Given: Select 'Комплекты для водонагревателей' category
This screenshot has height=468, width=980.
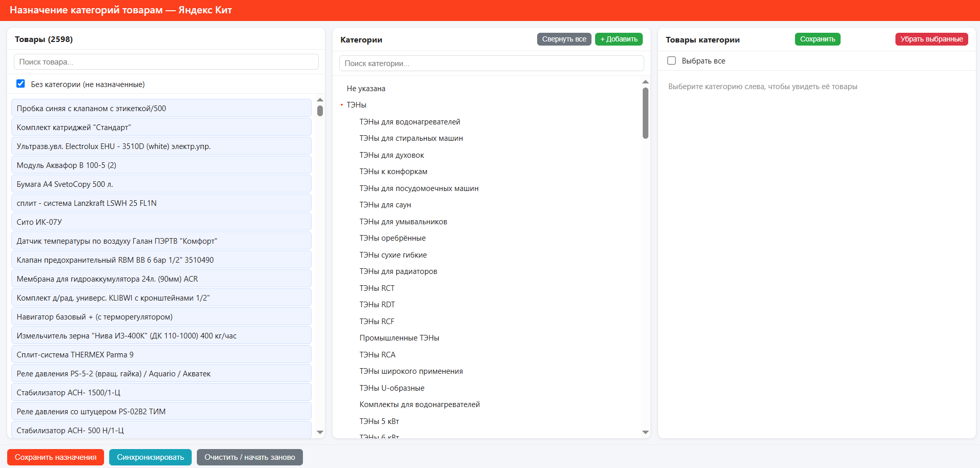Looking at the screenshot, I should click(x=419, y=405).
